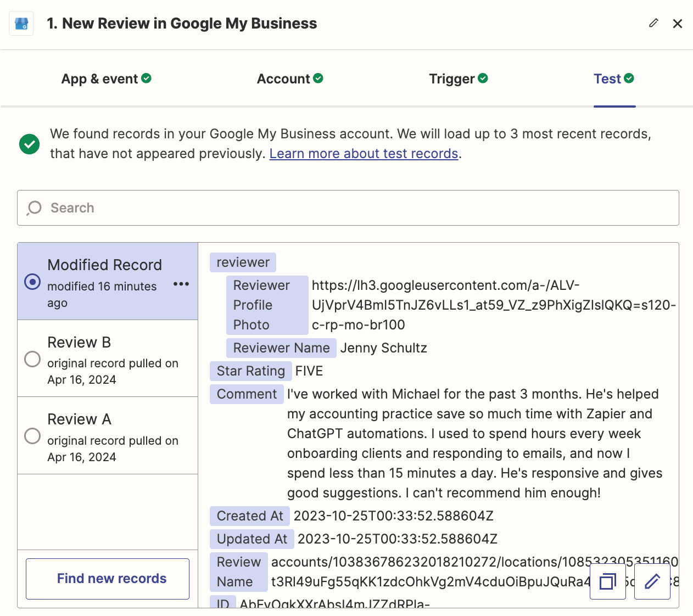Click the FIVE star rating value
Viewport: 693px width, 616px height.
[x=309, y=371]
